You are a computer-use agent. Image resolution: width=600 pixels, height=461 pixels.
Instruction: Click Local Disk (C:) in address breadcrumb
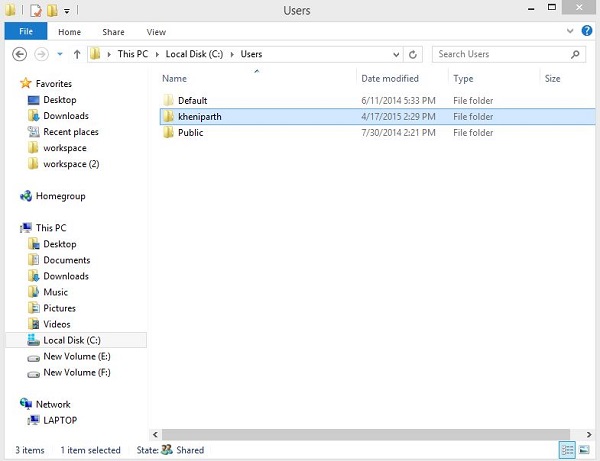click(194, 54)
